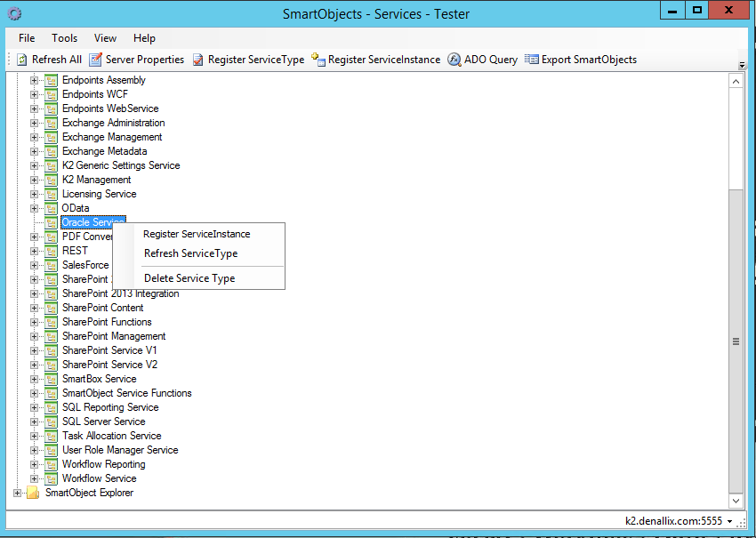This screenshot has height=538, width=756.
Task: Open the Tools menu
Action: pyautogui.click(x=65, y=38)
